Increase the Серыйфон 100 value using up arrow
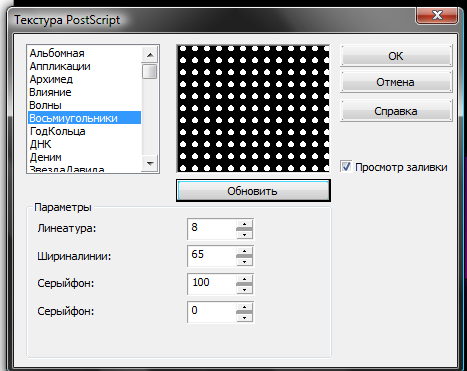The height and width of the screenshot is (371, 467). [244, 279]
